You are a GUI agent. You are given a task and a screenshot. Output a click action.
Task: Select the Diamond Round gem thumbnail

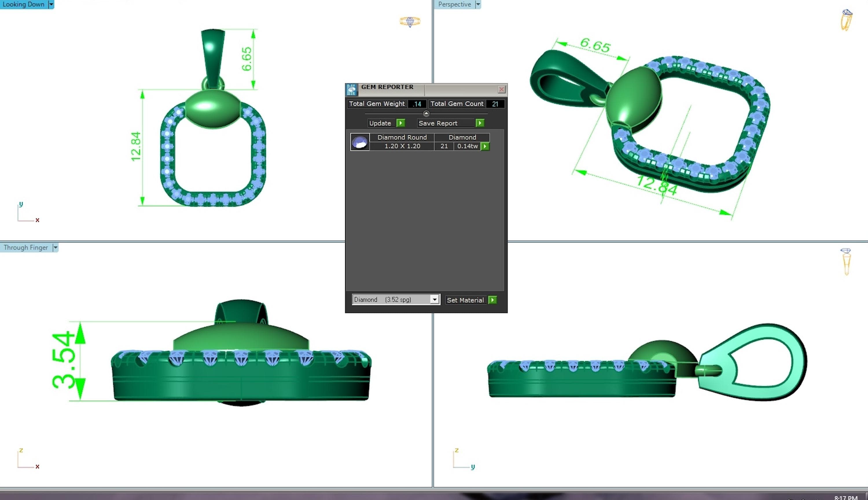(360, 142)
